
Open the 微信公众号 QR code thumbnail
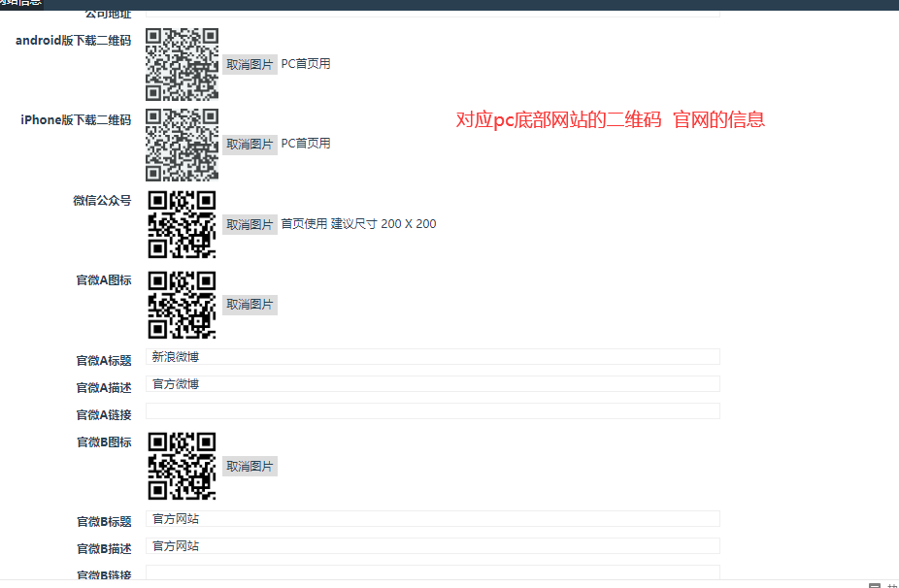click(182, 224)
